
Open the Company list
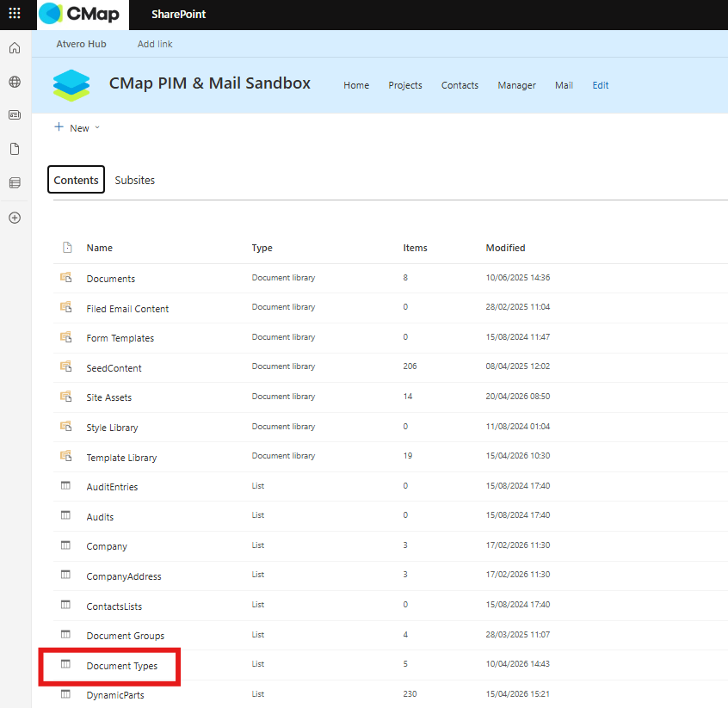point(107,546)
